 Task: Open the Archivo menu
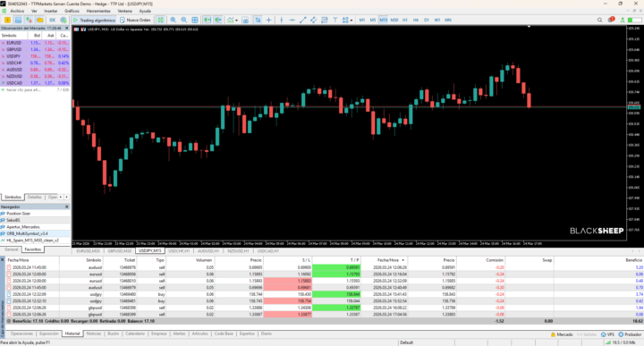point(17,11)
